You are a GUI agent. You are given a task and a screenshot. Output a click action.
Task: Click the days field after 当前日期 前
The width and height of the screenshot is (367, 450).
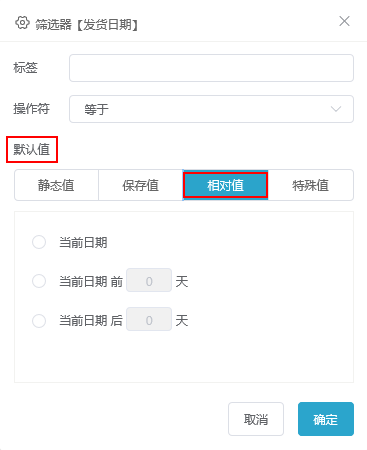click(149, 280)
